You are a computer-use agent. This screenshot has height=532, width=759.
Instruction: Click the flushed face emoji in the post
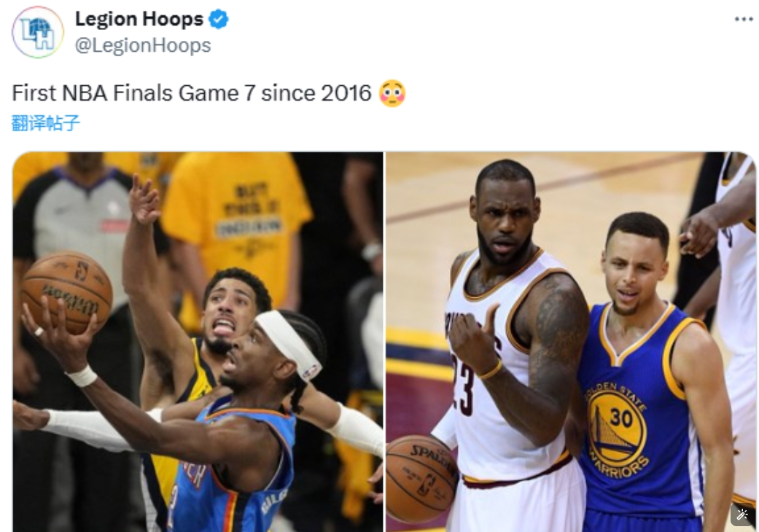(x=392, y=93)
